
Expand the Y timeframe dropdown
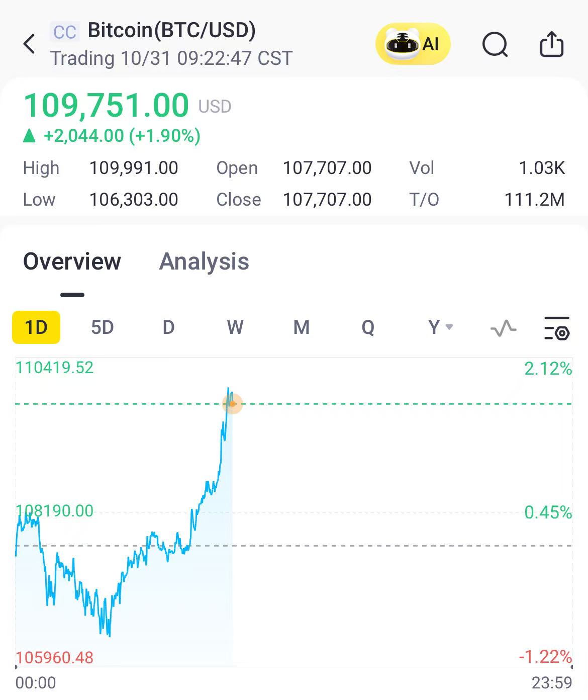click(x=440, y=327)
